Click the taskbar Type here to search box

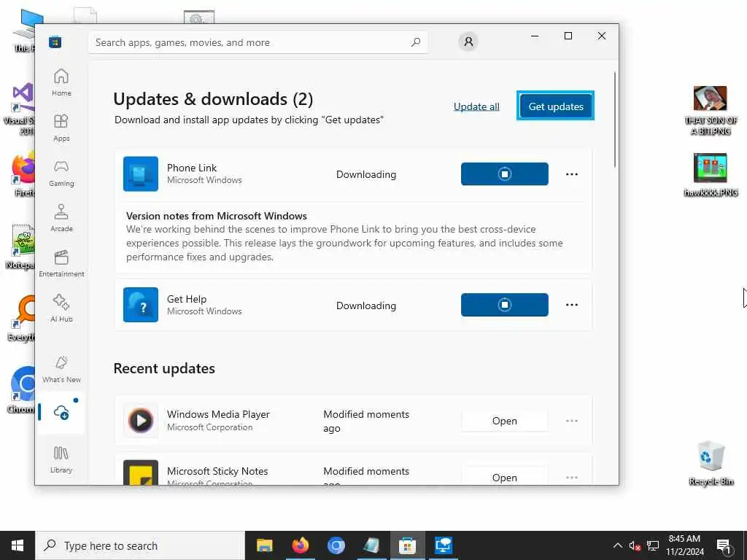pyautogui.click(x=140, y=545)
